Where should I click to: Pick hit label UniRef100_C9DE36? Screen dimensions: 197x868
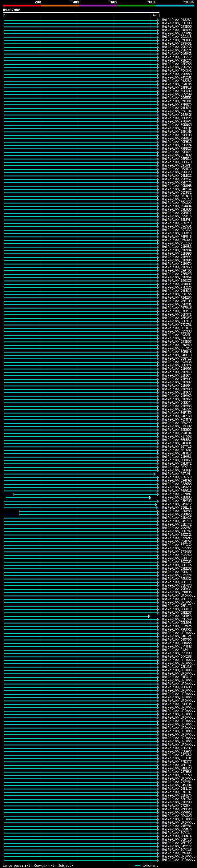176,568
